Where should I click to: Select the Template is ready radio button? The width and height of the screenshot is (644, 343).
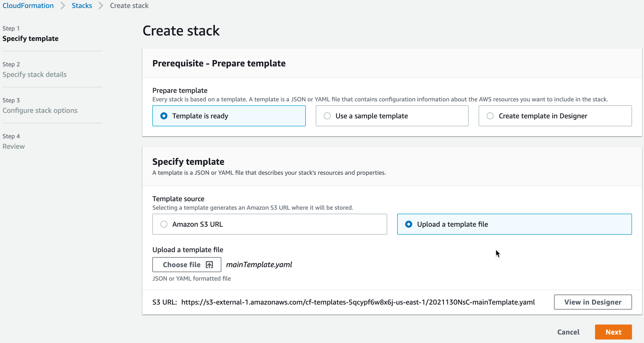click(164, 116)
